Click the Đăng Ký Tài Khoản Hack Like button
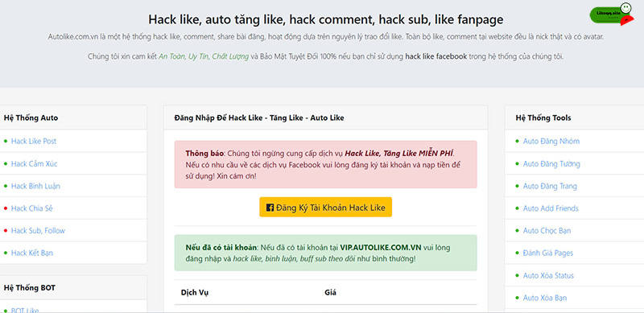The image size is (644, 313). coord(326,207)
